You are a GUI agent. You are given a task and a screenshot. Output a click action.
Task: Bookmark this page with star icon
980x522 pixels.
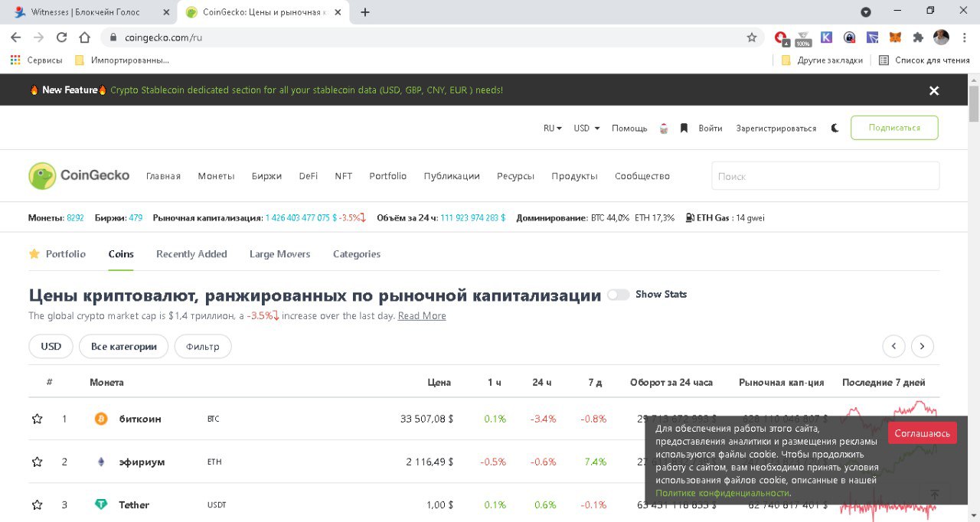tap(752, 37)
